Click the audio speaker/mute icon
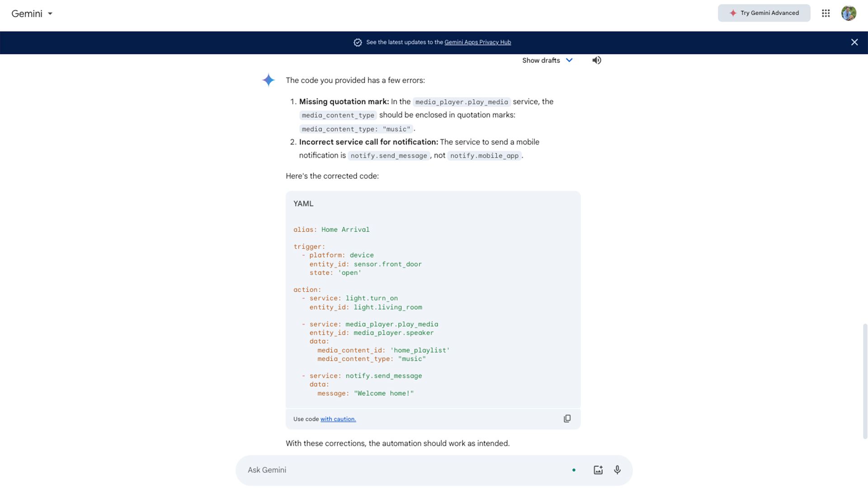 596,60
